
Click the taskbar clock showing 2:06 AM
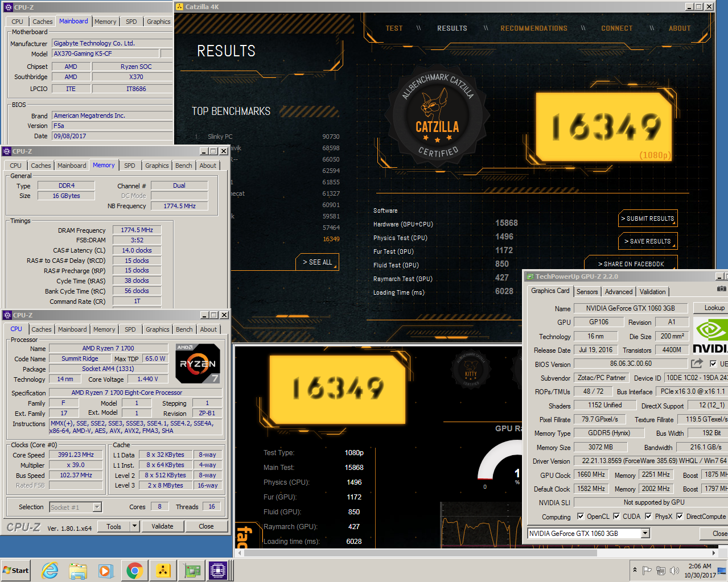pyautogui.click(x=700, y=570)
